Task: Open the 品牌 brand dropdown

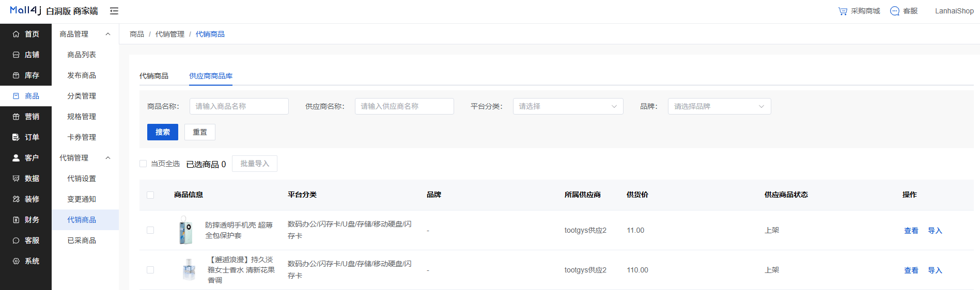Action: (720, 106)
